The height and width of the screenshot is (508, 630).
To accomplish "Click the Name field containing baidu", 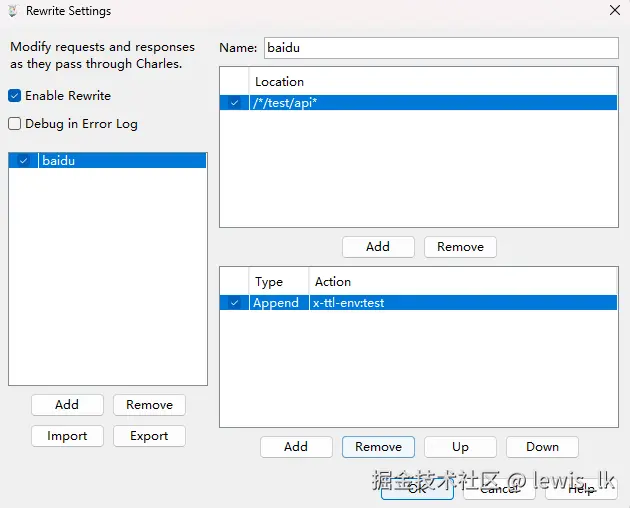I will (x=441, y=48).
